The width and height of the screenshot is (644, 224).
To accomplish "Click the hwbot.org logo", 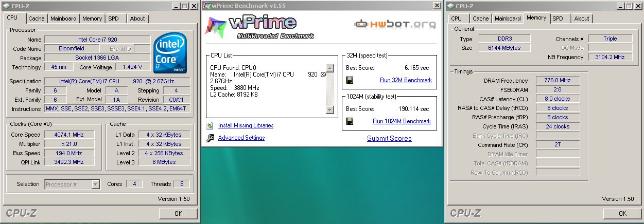I will pyautogui.click(x=394, y=24).
